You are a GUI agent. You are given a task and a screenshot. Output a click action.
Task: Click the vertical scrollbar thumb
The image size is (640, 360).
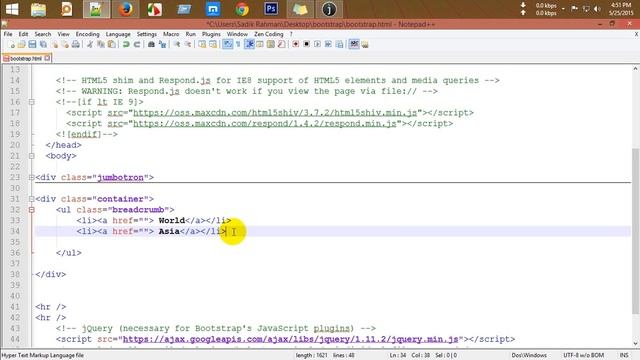[x=635, y=231]
